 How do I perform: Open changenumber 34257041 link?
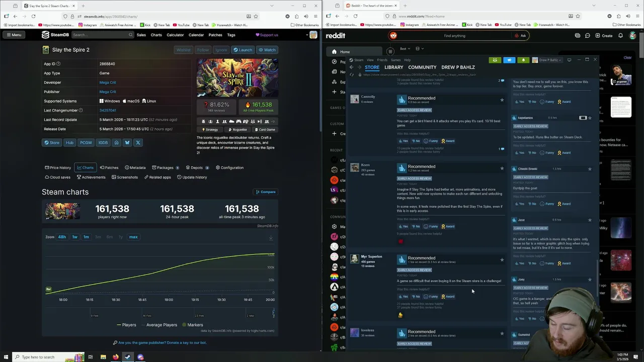[108, 110]
